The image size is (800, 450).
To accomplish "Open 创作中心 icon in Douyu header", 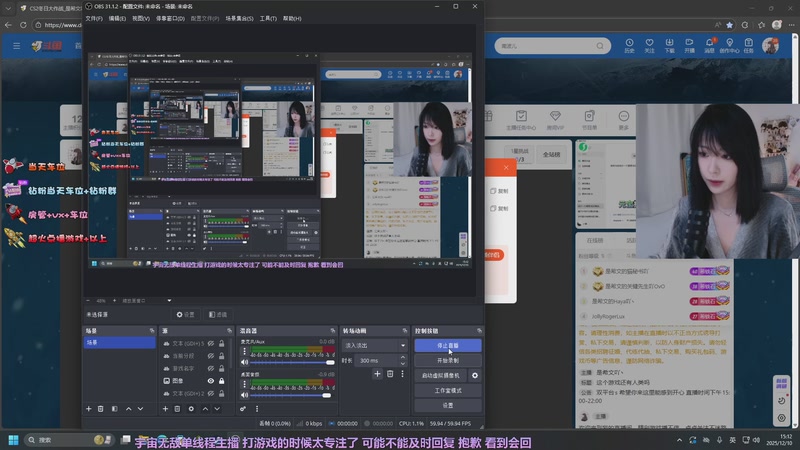I will click(730, 46).
